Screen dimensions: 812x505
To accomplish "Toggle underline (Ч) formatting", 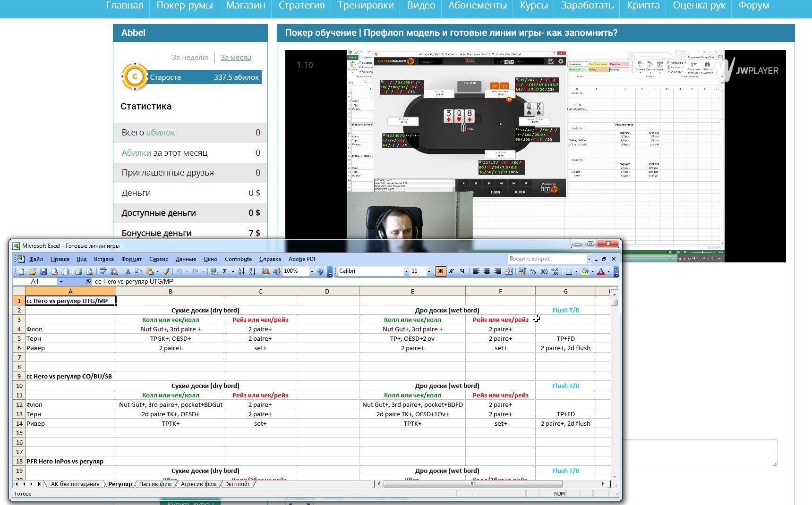I will click(x=462, y=271).
